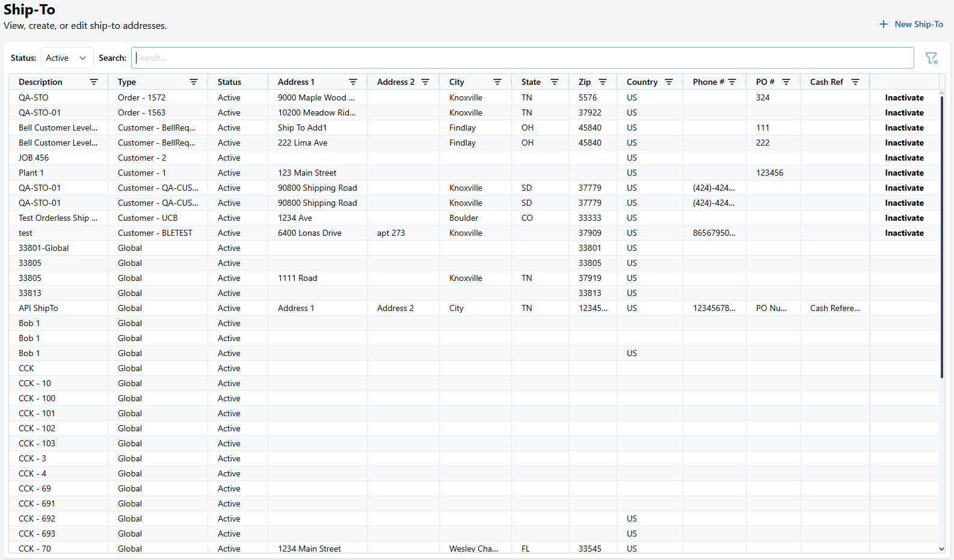
Task: Open the Address 2 column filter menu
Action: (x=425, y=82)
